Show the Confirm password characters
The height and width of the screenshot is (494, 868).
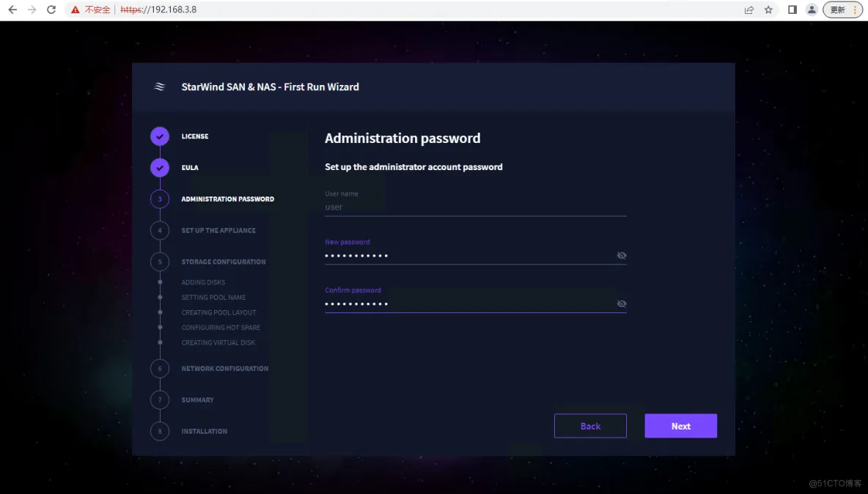622,303
